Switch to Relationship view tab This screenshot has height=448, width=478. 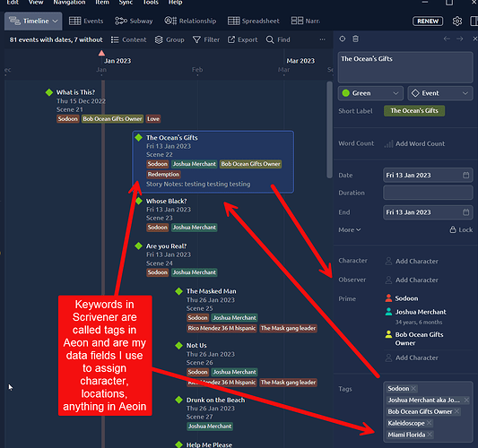[x=190, y=21]
